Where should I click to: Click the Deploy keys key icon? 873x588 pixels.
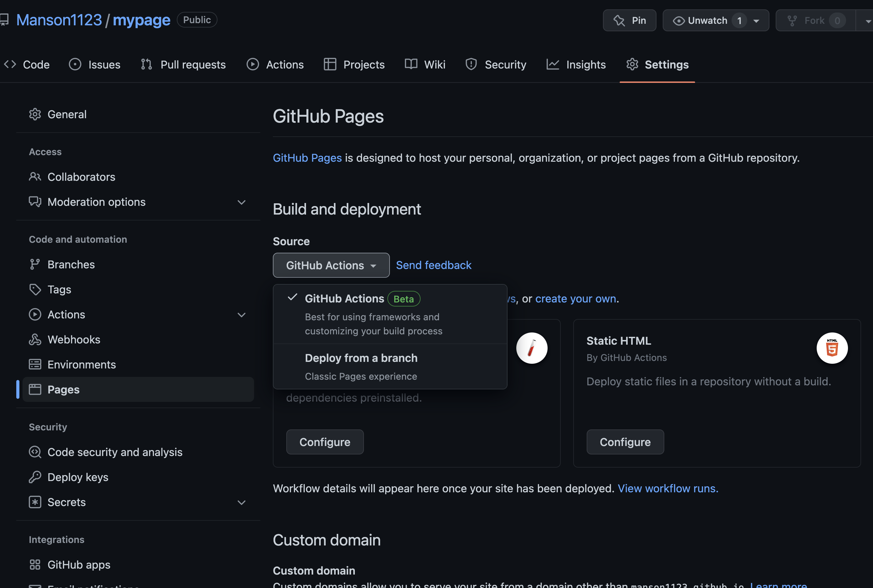coord(35,477)
